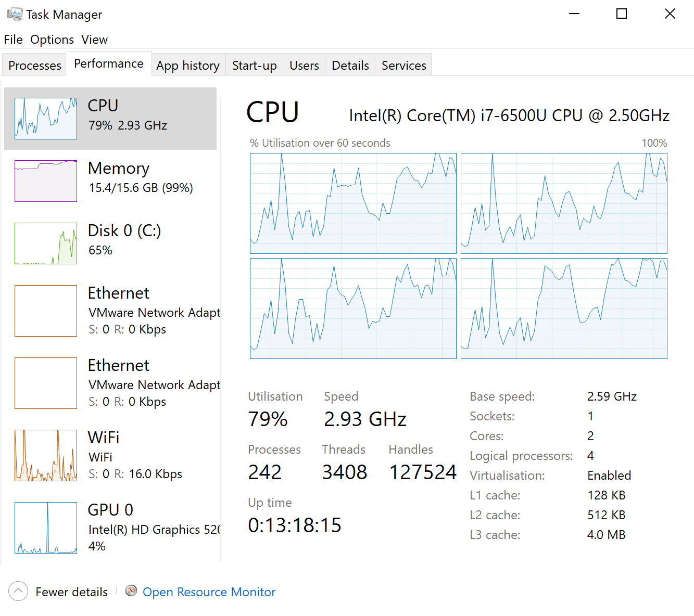Viewport: 694px width, 616px height.
Task: Go to the Users tab
Action: [x=304, y=66]
